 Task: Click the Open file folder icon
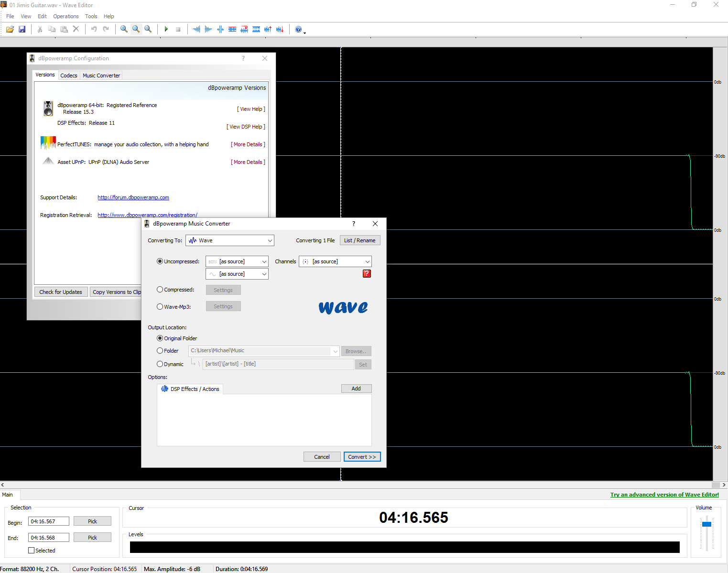10,29
